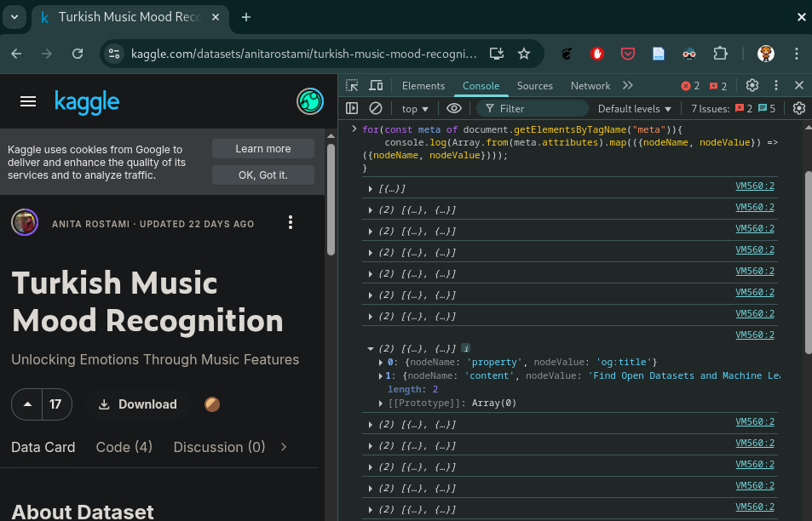The height and width of the screenshot is (521, 812).
Task: Open the first VM560:2 source link
Action: (755, 186)
